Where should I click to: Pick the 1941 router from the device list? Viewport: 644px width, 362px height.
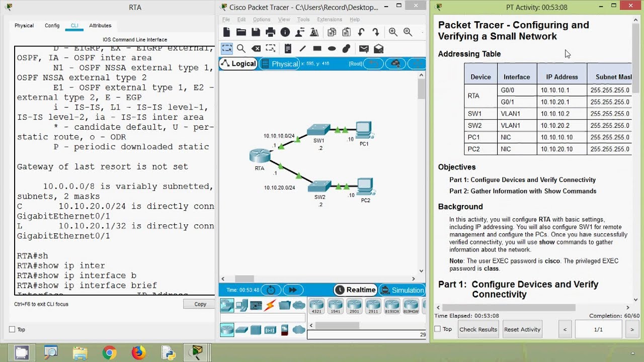(335, 306)
